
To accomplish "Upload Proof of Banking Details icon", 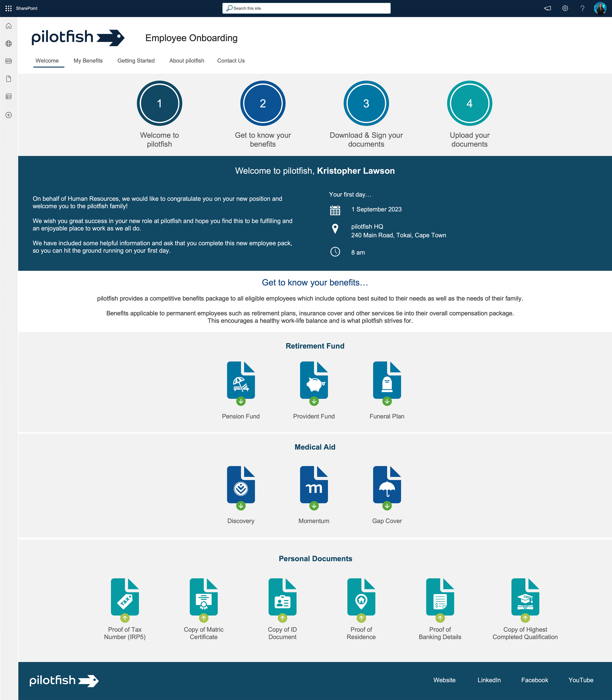I will click(440, 600).
